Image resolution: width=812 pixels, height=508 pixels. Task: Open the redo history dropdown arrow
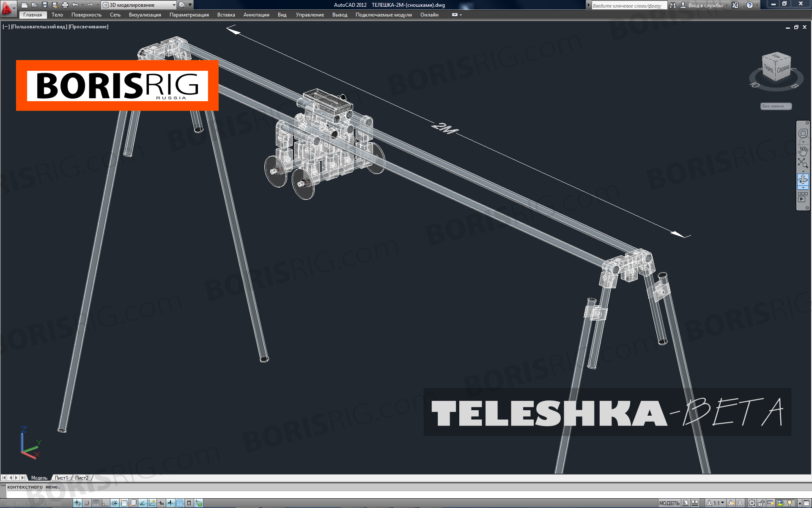(x=97, y=5)
